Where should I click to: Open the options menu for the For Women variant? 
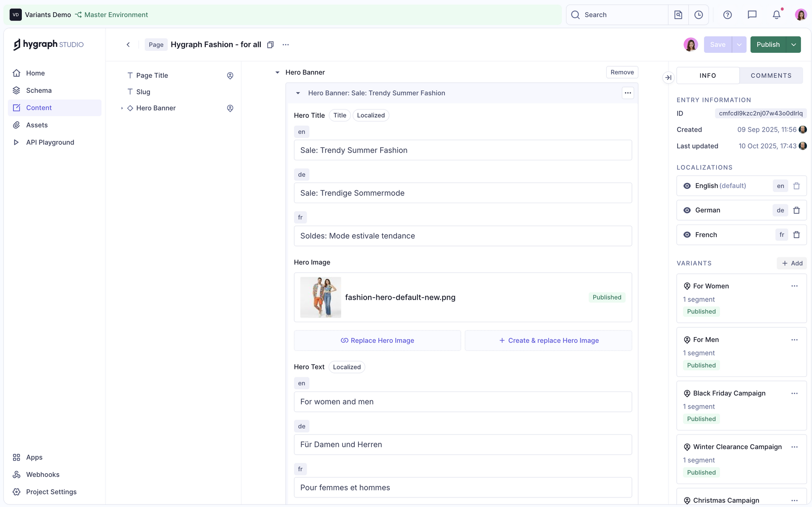795,286
